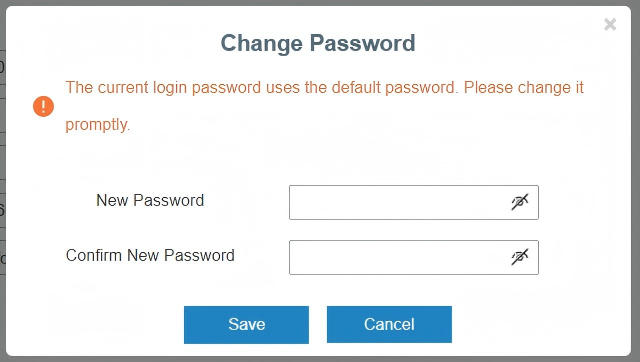Viewport: 640px width, 362px height.
Task: Click the Confirm New Password label text
Action: coord(150,255)
